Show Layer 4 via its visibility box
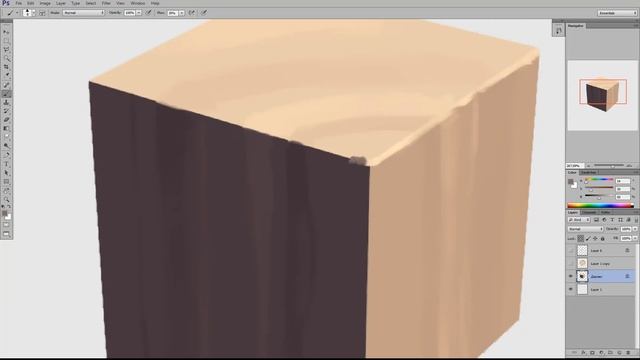This screenshot has width=640, height=360. (x=571, y=251)
